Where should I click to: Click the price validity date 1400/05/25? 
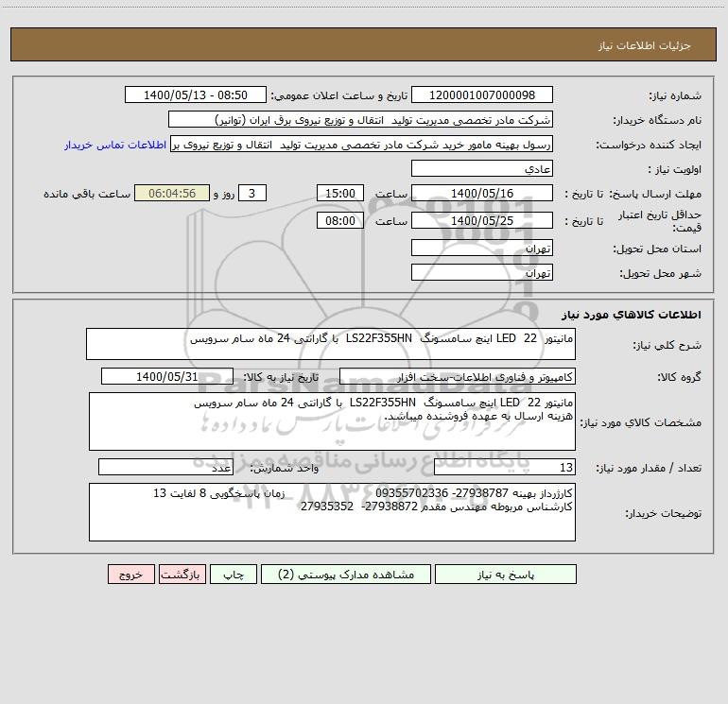click(482, 220)
